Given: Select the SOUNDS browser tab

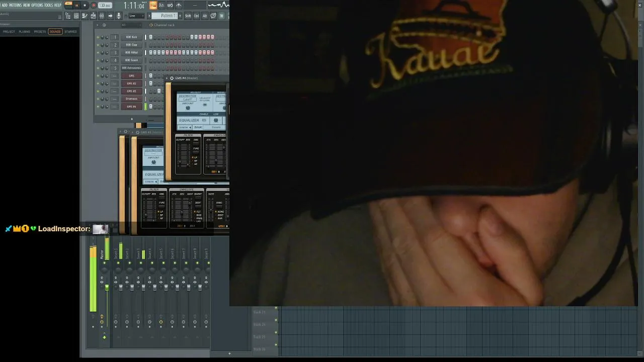Looking at the screenshot, I should tap(55, 32).
